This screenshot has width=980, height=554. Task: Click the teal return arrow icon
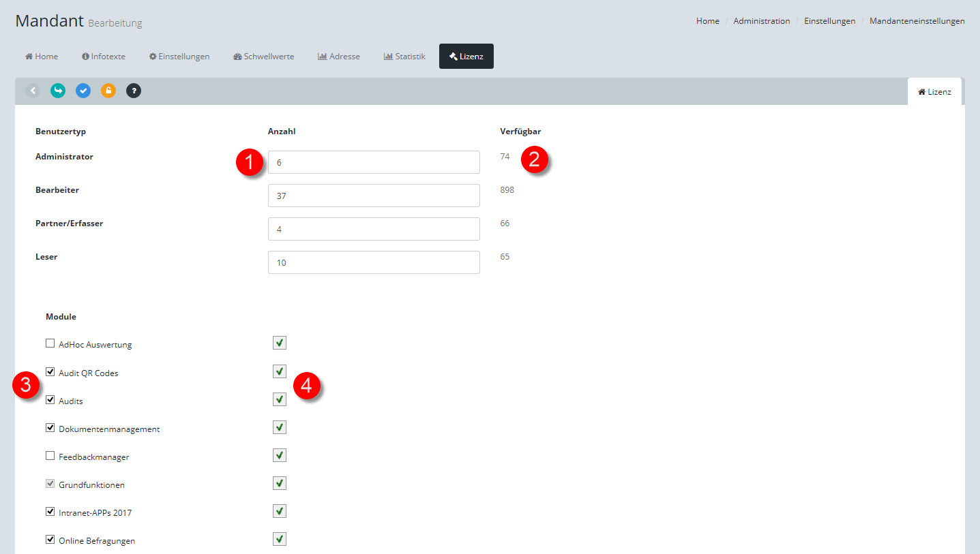tap(58, 91)
